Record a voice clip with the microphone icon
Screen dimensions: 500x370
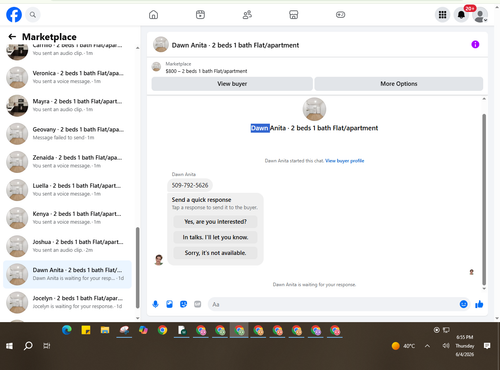click(x=155, y=304)
